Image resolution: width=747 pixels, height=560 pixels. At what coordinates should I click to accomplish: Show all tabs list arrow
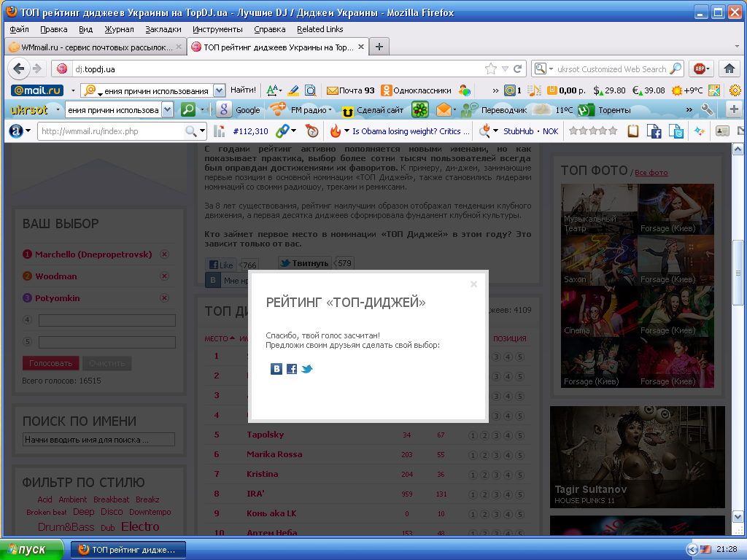pos(737,46)
